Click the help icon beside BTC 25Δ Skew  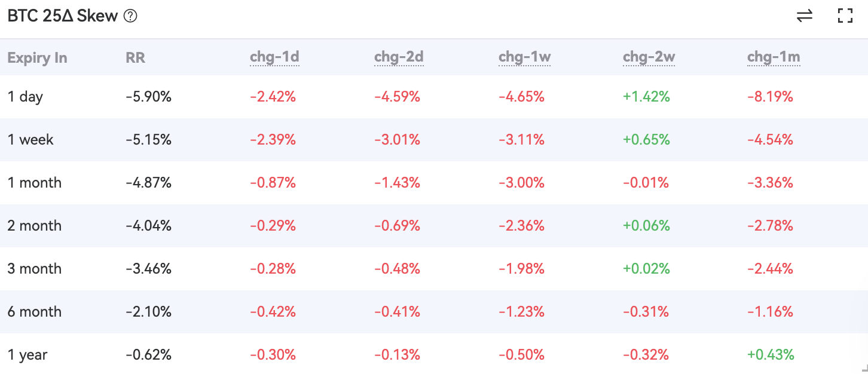pyautogui.click(x=130, y=16)
